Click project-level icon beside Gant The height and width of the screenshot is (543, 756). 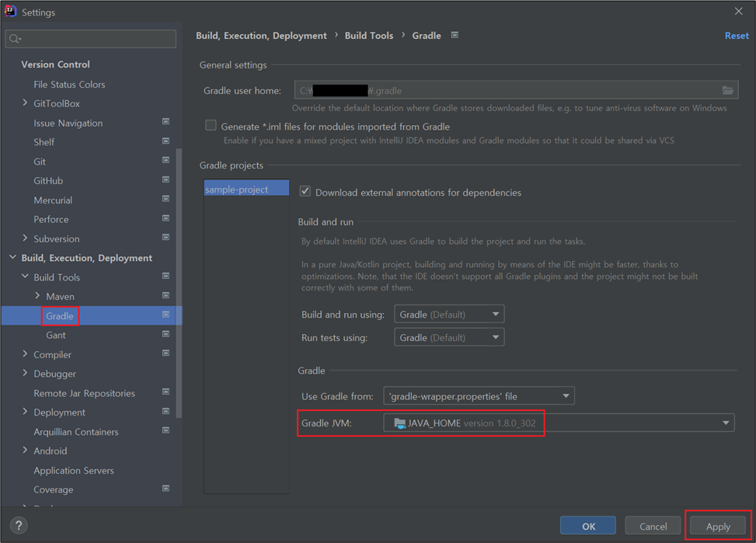[165, 334]
